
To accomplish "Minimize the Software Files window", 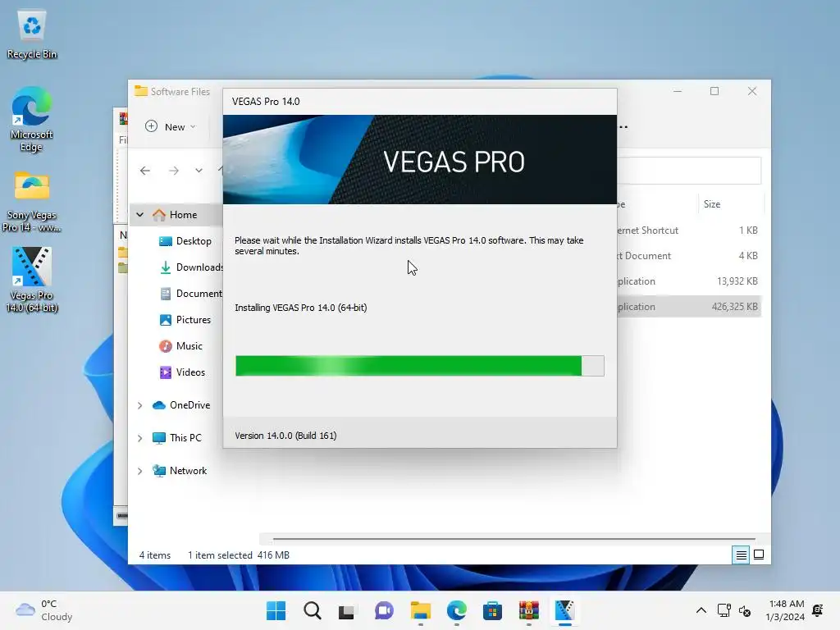I will click(677, 91).
